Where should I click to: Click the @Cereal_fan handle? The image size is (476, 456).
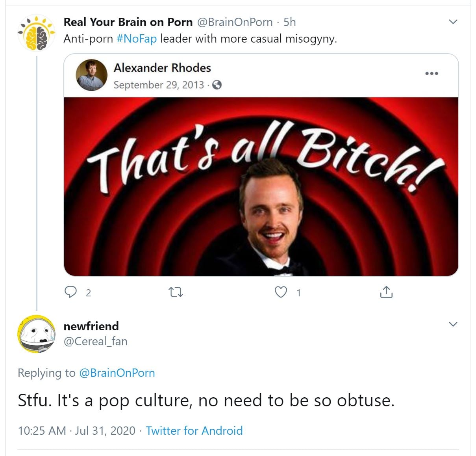pos(95,341)
